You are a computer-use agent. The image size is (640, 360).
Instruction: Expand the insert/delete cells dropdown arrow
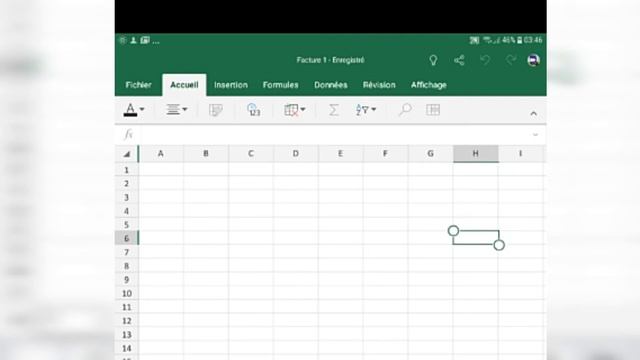[x=303, y=109]
